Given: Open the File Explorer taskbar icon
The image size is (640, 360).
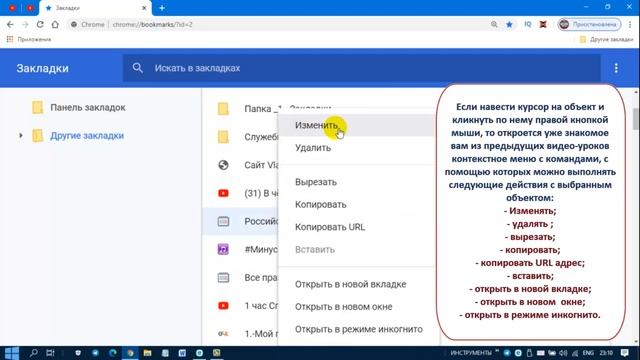Looking at the screenshot, I should (x=147, y=353).
